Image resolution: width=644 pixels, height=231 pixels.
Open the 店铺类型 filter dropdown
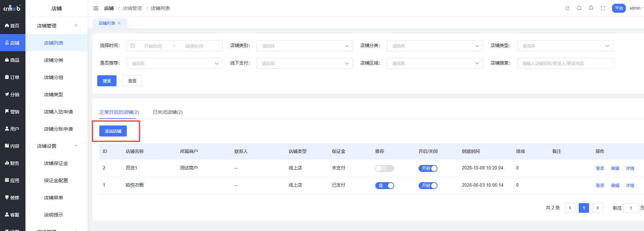565,46
